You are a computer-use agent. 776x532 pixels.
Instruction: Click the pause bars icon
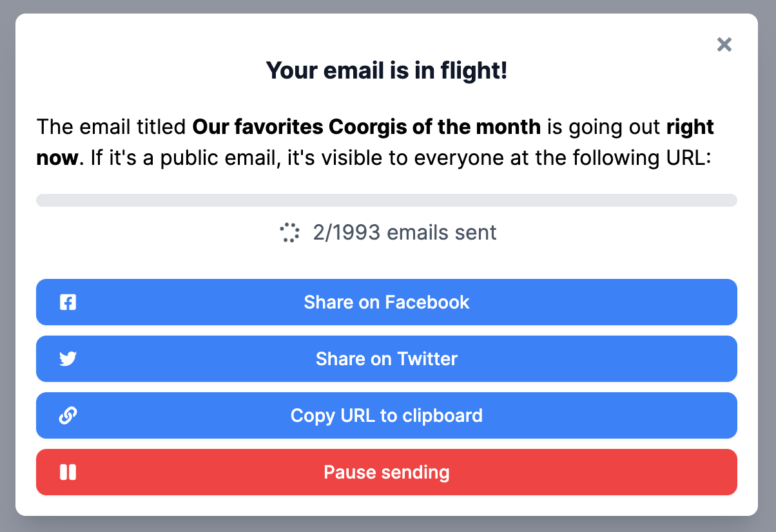(x=68, y=472)
